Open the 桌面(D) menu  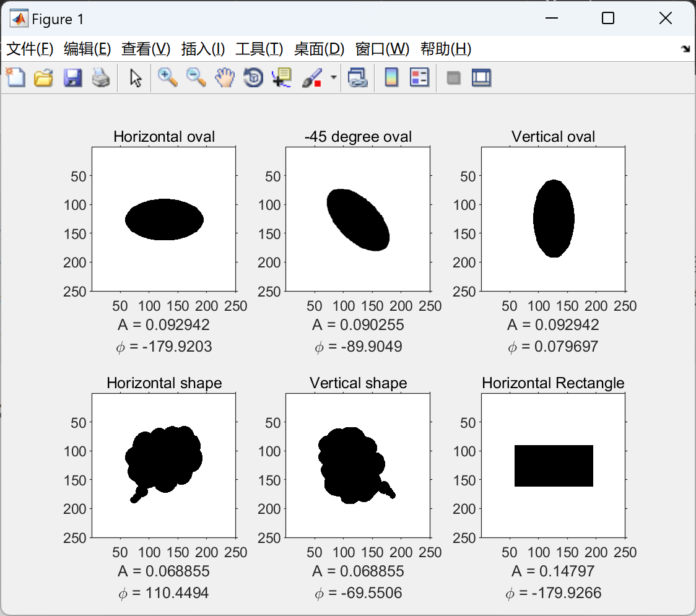pos(319,49)
